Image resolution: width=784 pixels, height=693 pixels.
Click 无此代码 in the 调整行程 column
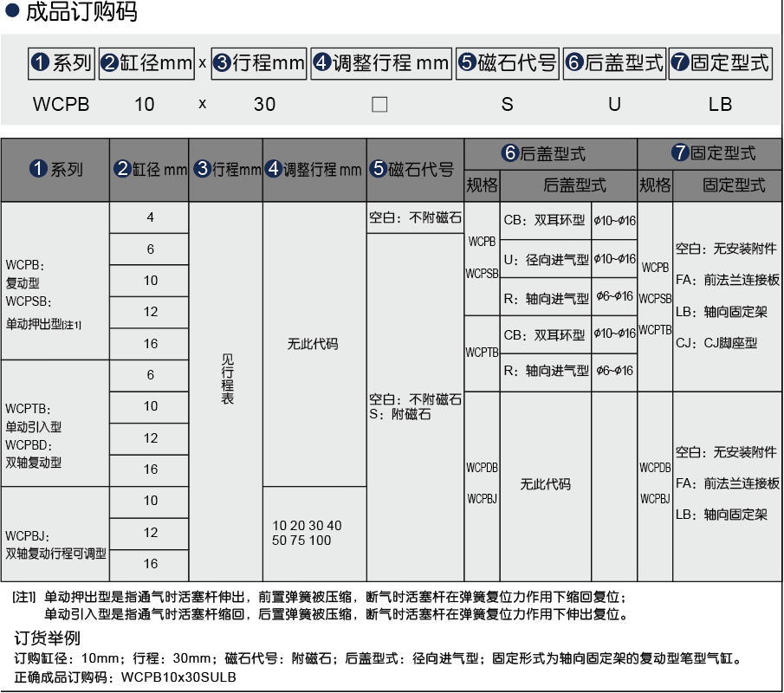[313, 344]
